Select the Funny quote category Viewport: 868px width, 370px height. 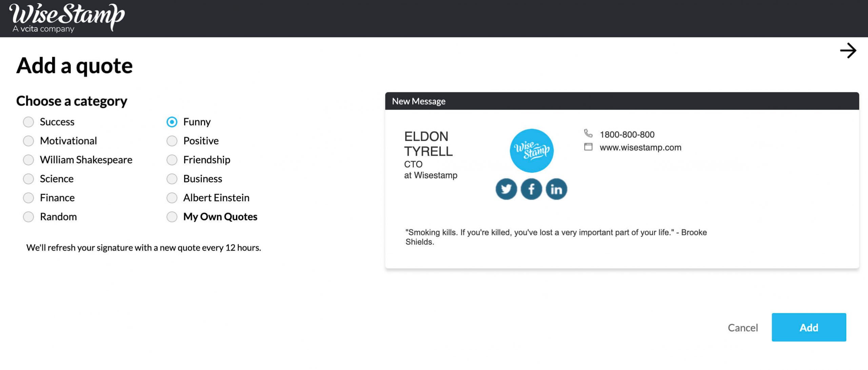pos(172,121)
